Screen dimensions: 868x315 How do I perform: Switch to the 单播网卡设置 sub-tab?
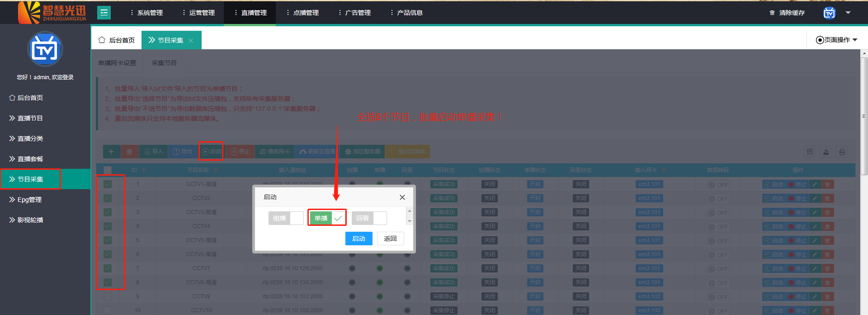click(117, 63)
